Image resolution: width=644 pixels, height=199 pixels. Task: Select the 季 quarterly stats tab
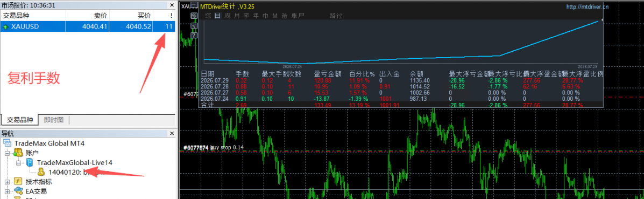coord(246,16)
